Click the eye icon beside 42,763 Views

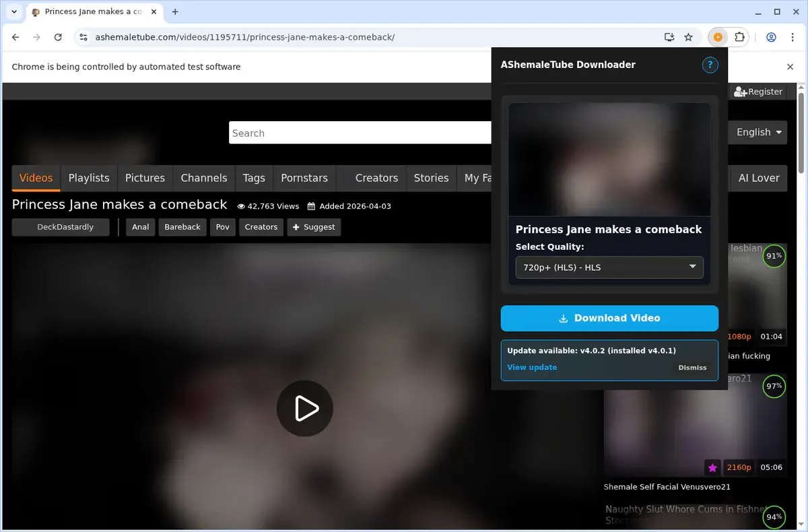pyautogui.click(x=241, y=207)
